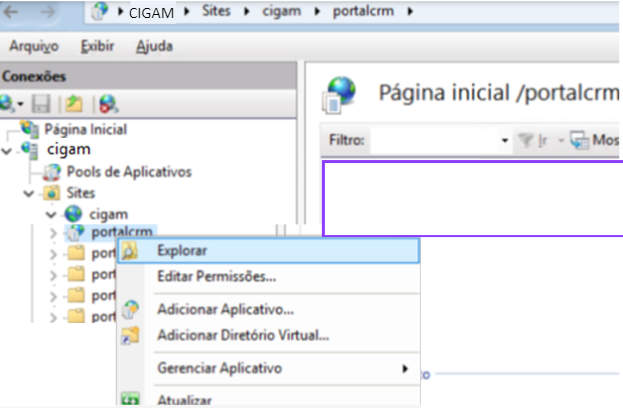This screenshot has height=408, width=623.
Task: Open the Arquivo menu
Action: pyautogui.click(x=34, y=46)
